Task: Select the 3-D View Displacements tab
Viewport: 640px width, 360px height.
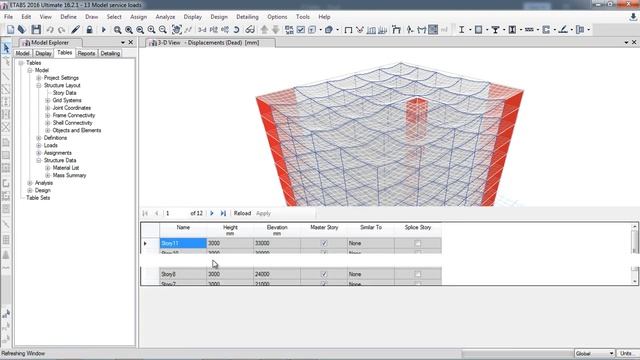Action: tap(209, 43)
